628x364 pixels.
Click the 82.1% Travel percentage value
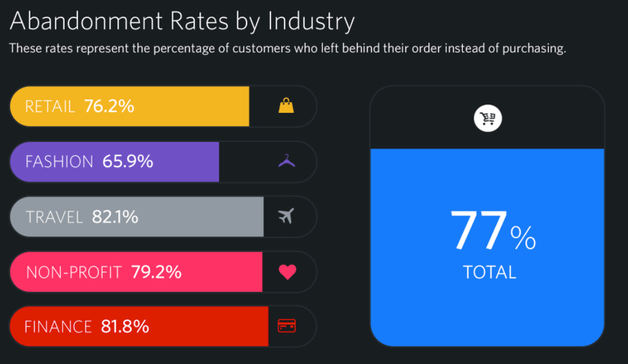tap(115, 217)
